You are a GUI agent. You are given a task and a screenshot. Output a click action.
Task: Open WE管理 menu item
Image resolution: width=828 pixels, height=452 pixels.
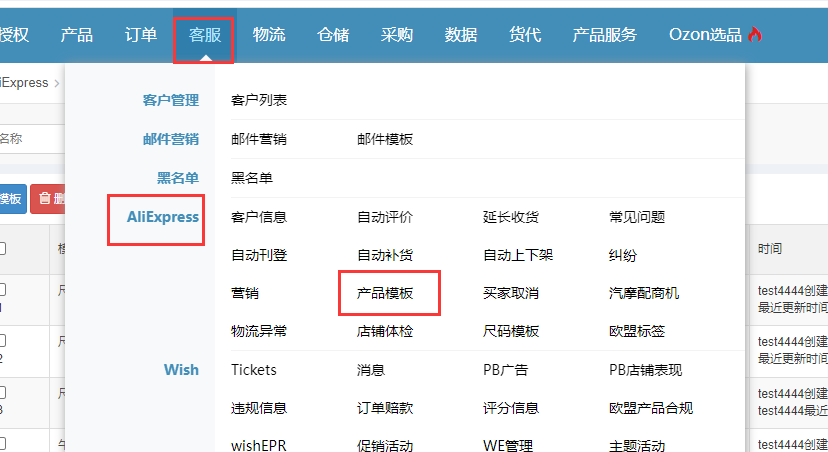pyautogui.click(x=508, y=446)
